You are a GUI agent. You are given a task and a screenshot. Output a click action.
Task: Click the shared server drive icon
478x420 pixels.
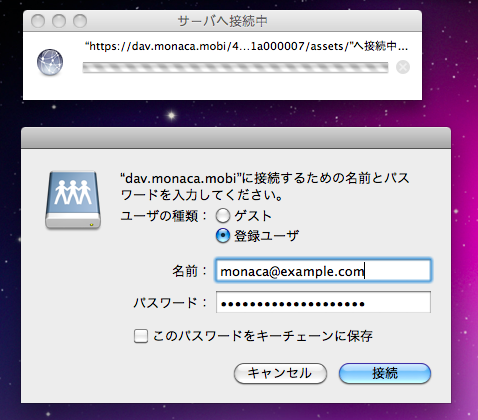(x=73, y=200)
